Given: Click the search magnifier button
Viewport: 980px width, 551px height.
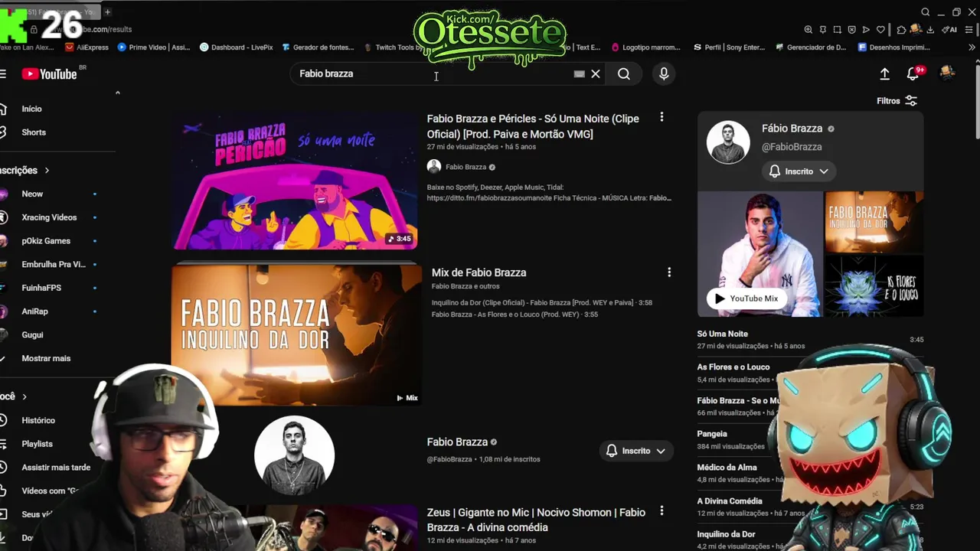Looking at the screenshot, I should [624, 73].
